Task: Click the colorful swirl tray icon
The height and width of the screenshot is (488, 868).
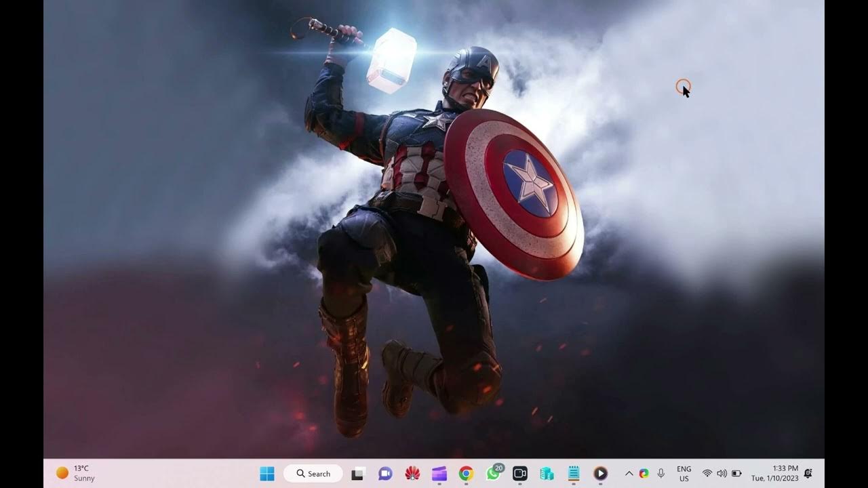Action: coord(644,474)
